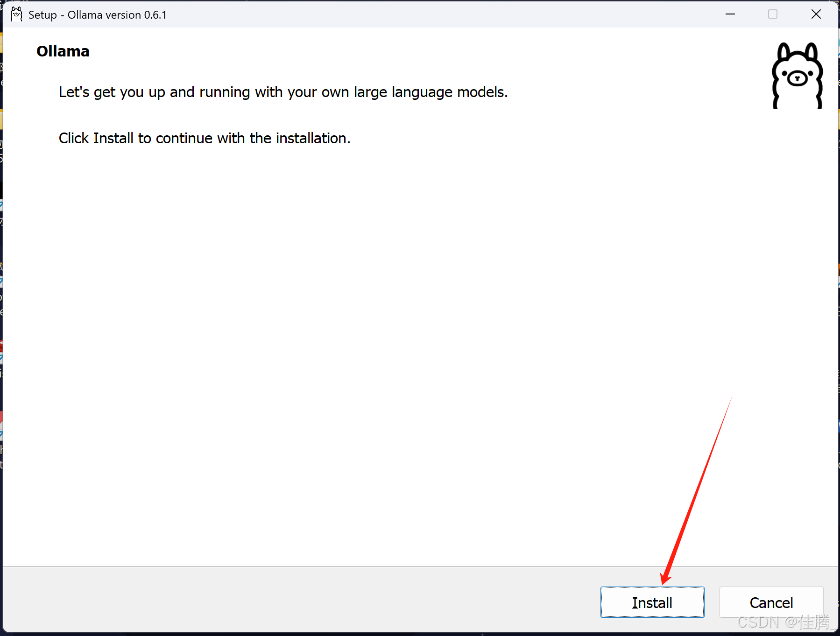Click the "Click Install to continue" text
The image size is (840, 636).
[x=205, y=139]
